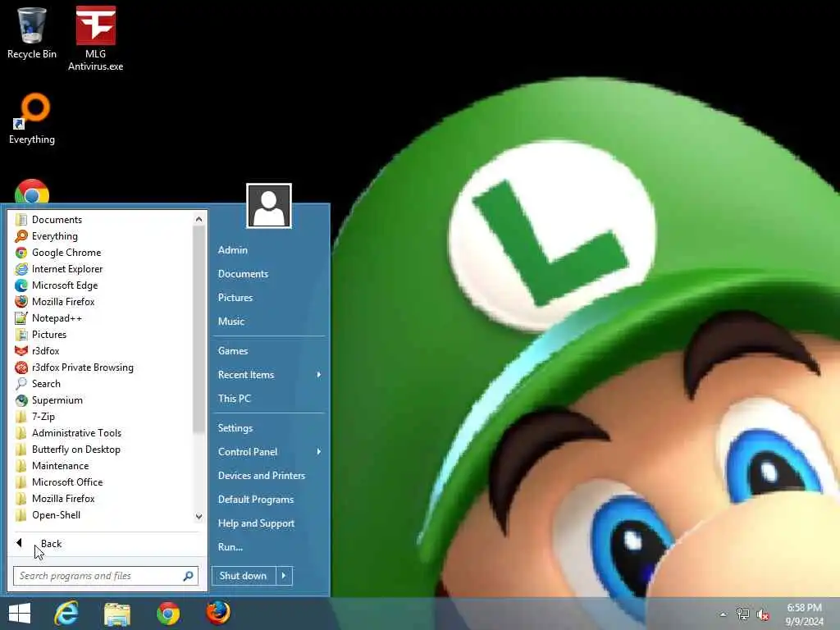
Task: Click the Windows Start button
Action: click(x=20, y=614)
